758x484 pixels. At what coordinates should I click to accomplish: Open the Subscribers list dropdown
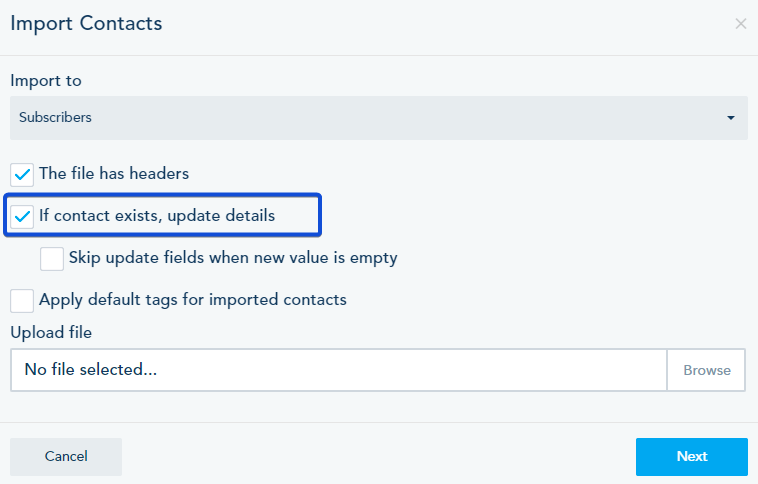click(x=378, y=118)
